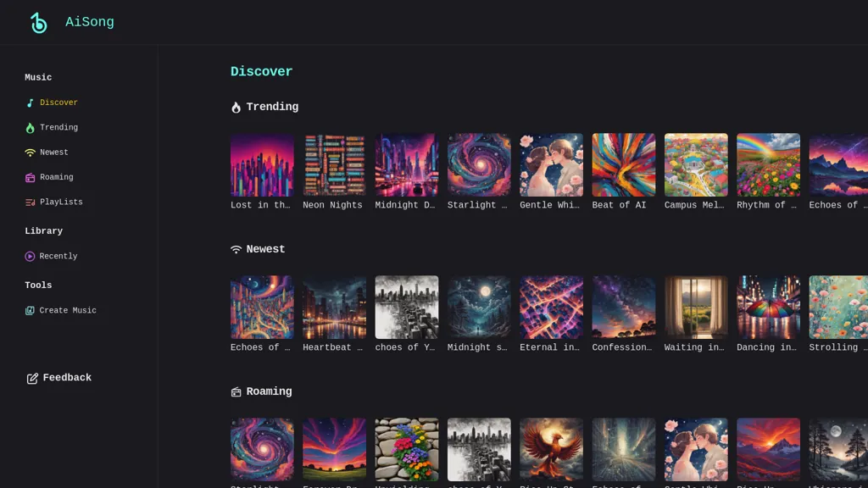Click the flame icon beside Trending in sidebar
This screenshot has height=488, width=868.
click(30, 128)
